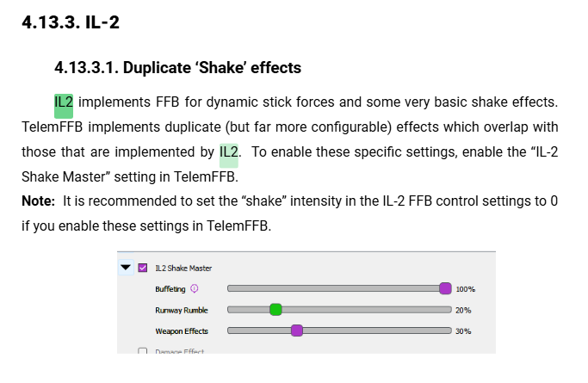The width and height of the screenshot is (588, 383).
Task: Click the 100% Buffeting value
Action: 465,290
